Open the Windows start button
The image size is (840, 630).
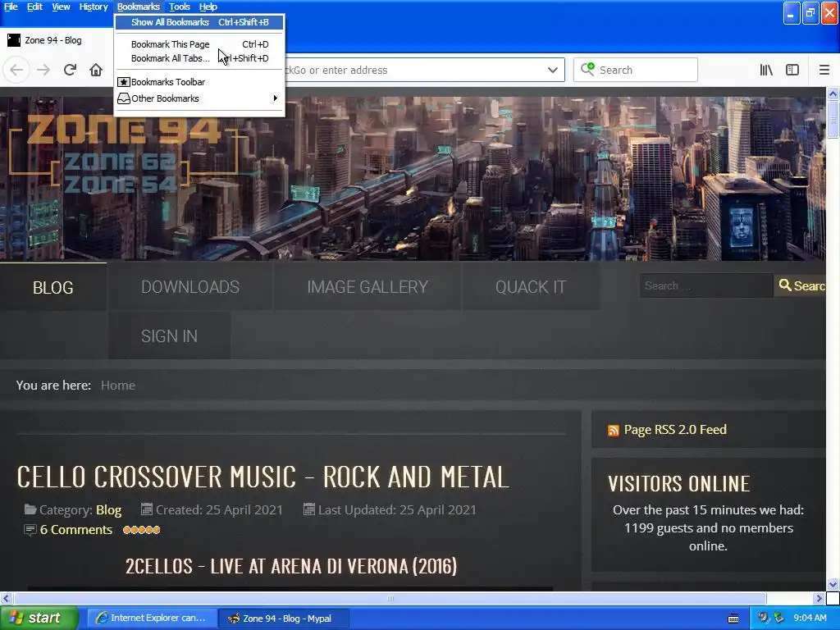coord(39,619)
